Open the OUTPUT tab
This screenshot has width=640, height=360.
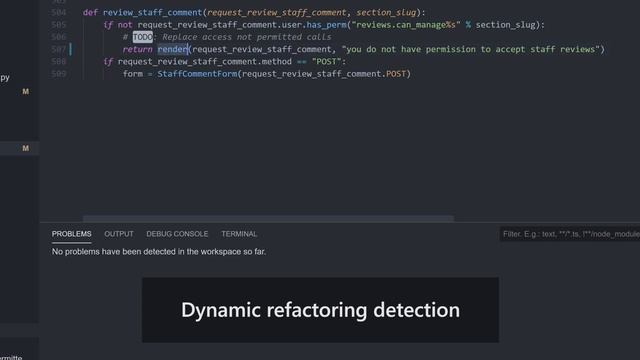click(119, 234)
